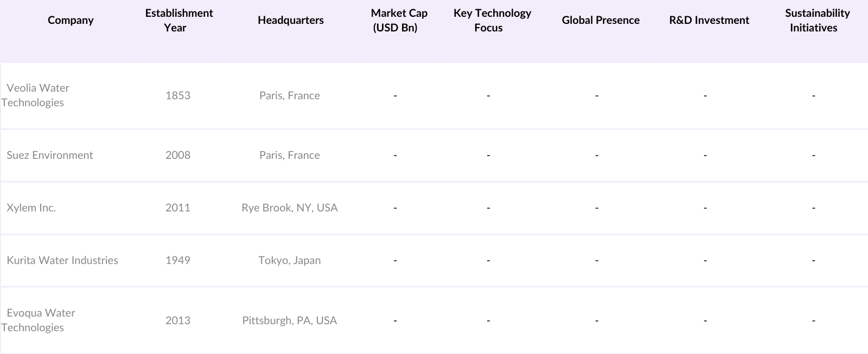Click the Global Presence column header
The width and height of the screenshot is (868, 354).
tap(601, 21)
